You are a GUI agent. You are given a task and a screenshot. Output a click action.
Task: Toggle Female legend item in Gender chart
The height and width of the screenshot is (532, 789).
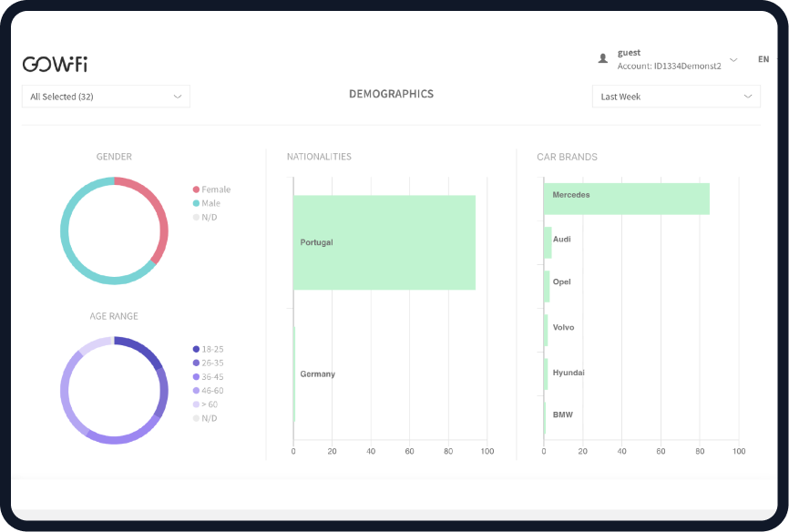click(211, 189)
